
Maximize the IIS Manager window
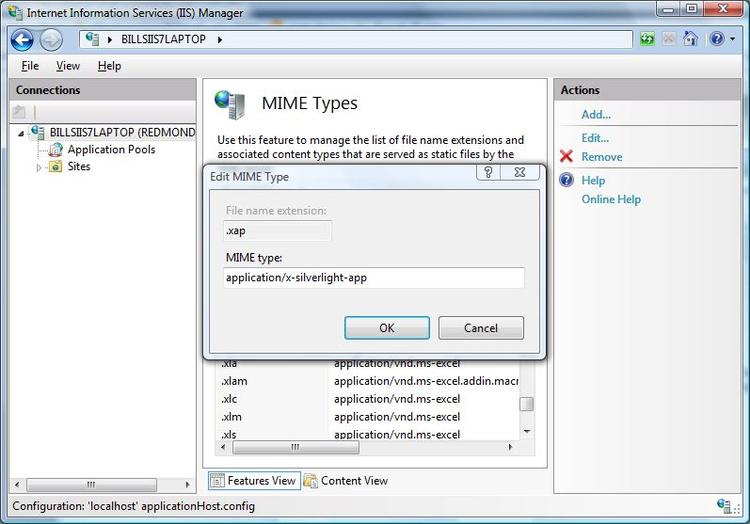(x=692, y=9)
